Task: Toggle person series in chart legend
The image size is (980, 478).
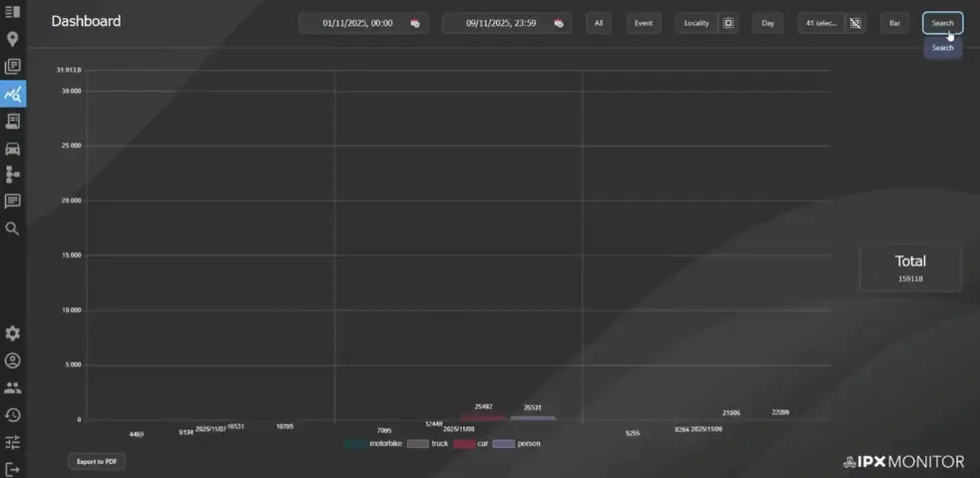Action: [517, 444]
